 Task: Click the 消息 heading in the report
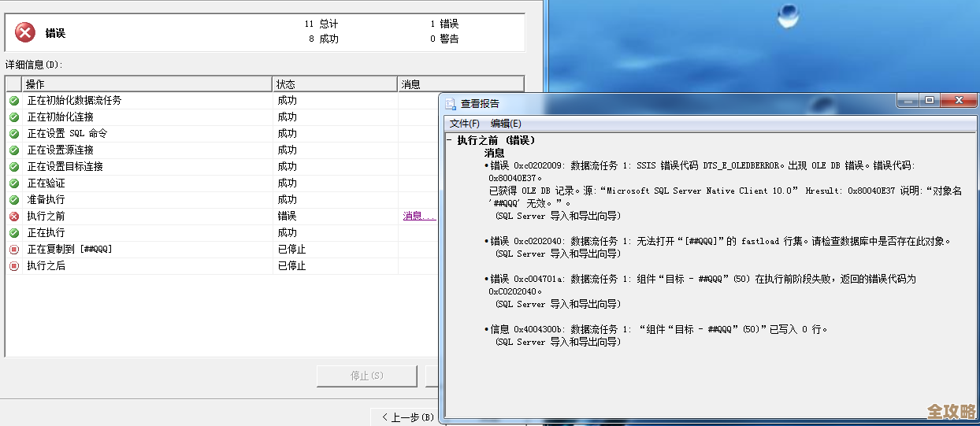coord(494,153)
